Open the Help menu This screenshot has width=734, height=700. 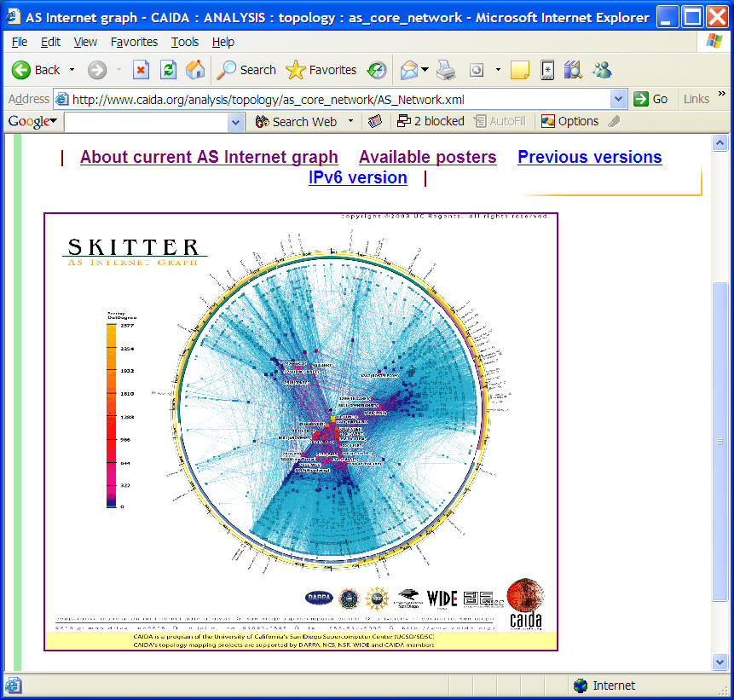[x=223, y=42]
